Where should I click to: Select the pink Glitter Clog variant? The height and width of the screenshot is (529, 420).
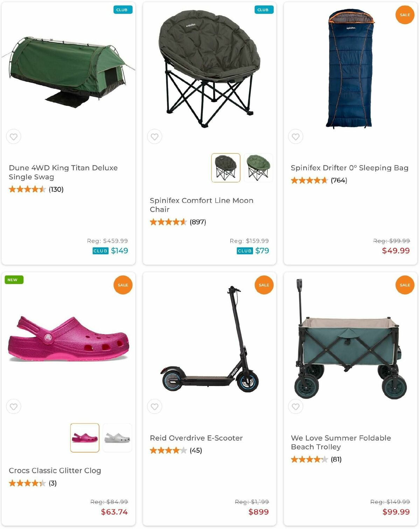(85, 438)
